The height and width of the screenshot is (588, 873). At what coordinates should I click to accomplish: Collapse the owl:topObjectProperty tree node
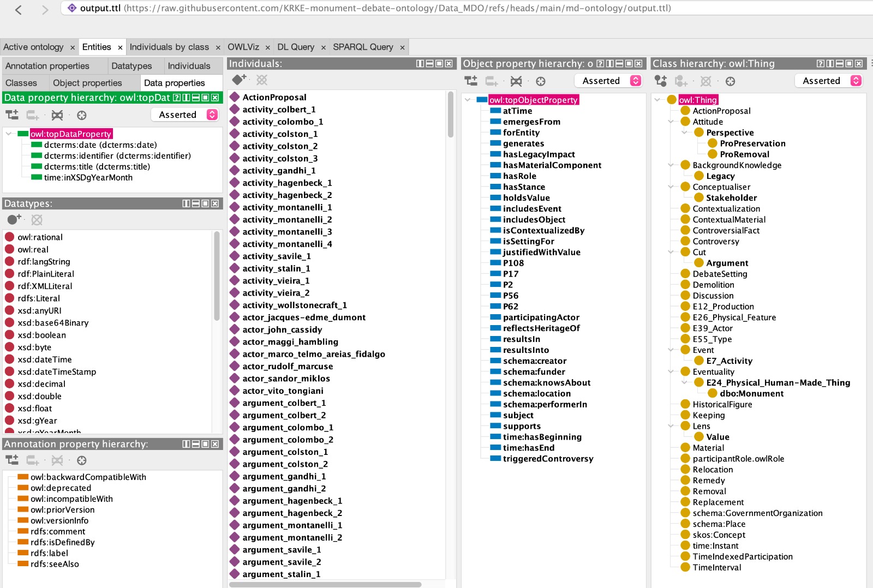click(468, 100)
